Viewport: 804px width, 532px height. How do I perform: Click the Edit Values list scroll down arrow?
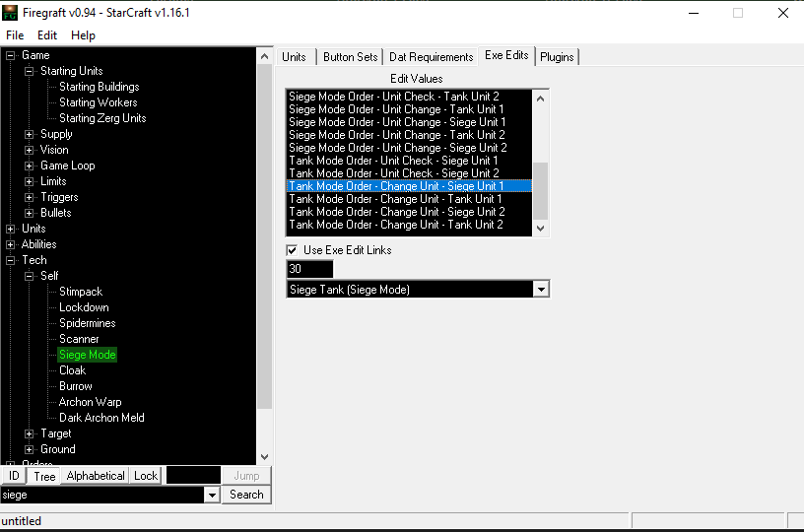point(541,229)
